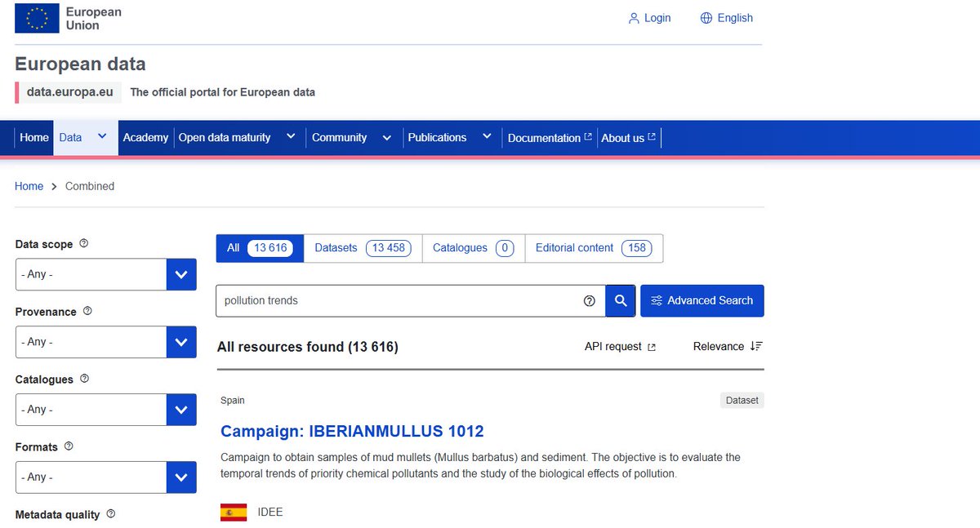Click the external-link icon beside Documentation
This screenshot has height=528, width=980.
point(587,137)
